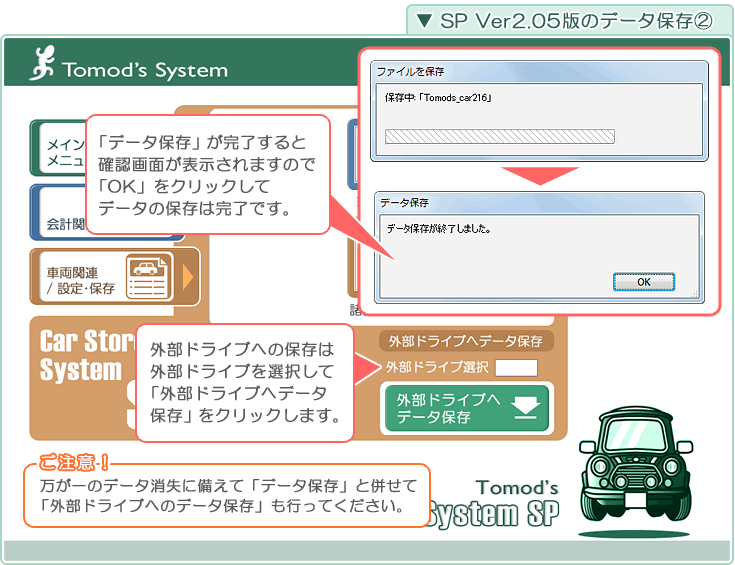Click the データ保存が終了しました。 message
The width and height of the screenshot is (735, 565).
(x=438, y=229)
